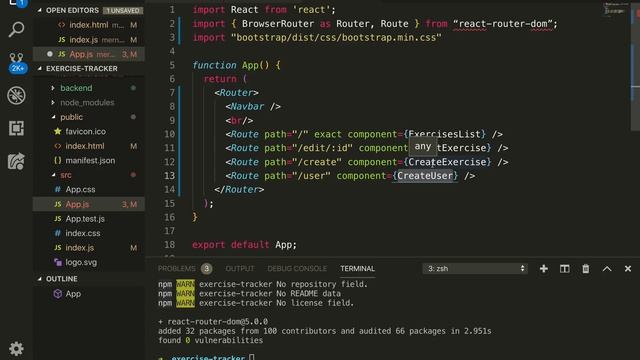Maximize the panel with the chevron up
The image size is (640, 360).
coord(607,269)
